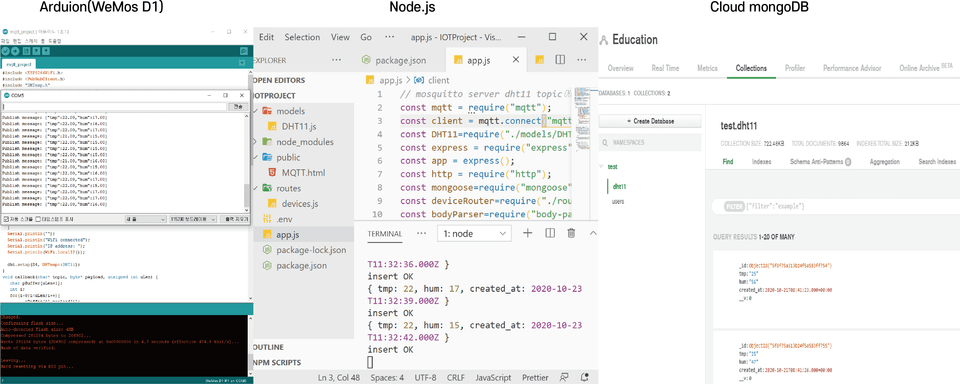
Task: Click the Arduino Verify checkmark icon
Action: [5, 52]
